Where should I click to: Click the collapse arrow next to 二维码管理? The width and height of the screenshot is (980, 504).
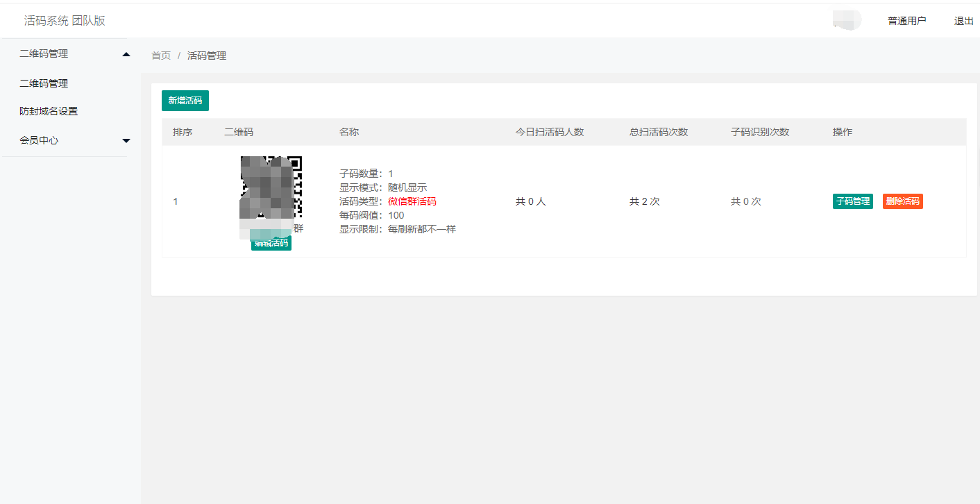coord(126,53)
